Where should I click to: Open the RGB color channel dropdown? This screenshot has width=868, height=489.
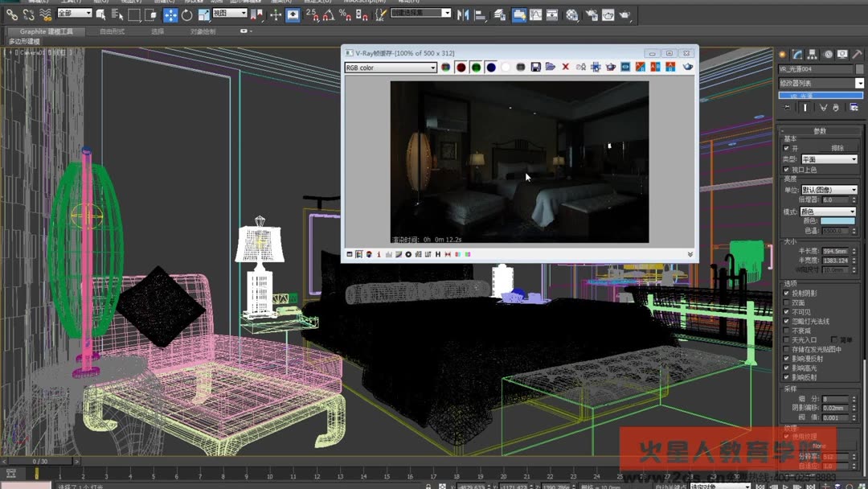pos(434,67)
